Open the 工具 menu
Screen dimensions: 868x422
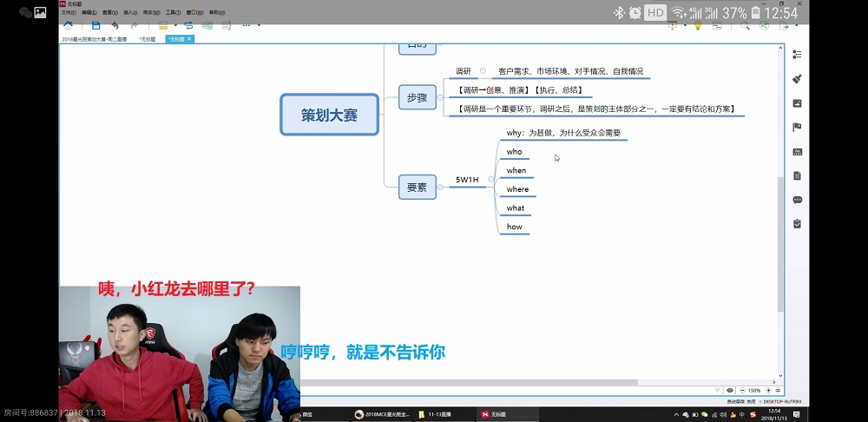coord(173,12)
